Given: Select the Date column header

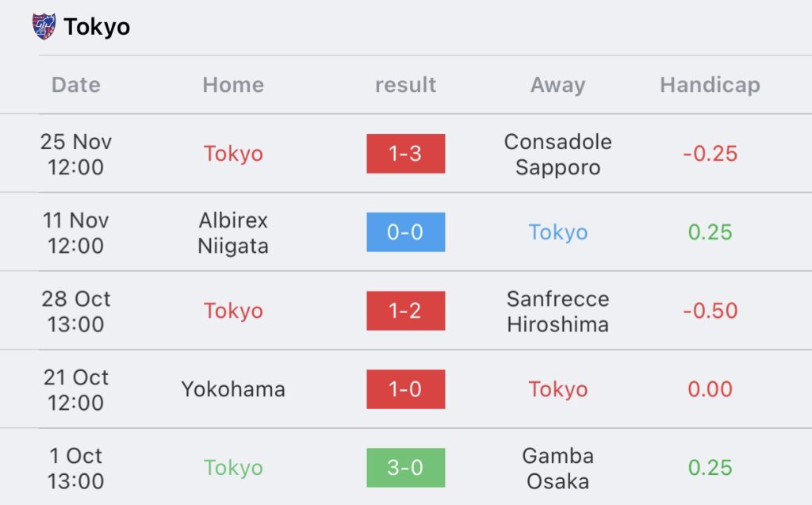Looking at the screenshot, I should click(x=76, y=85).
